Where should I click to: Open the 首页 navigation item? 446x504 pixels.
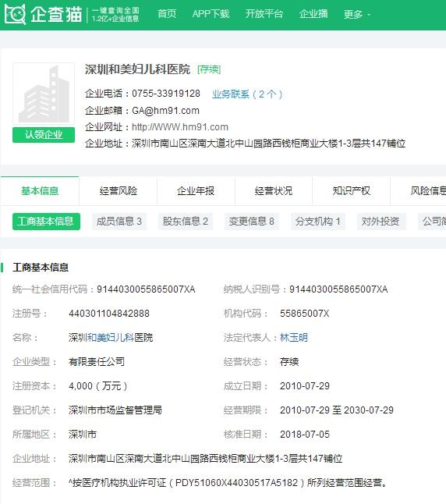[x=167, y=14]
